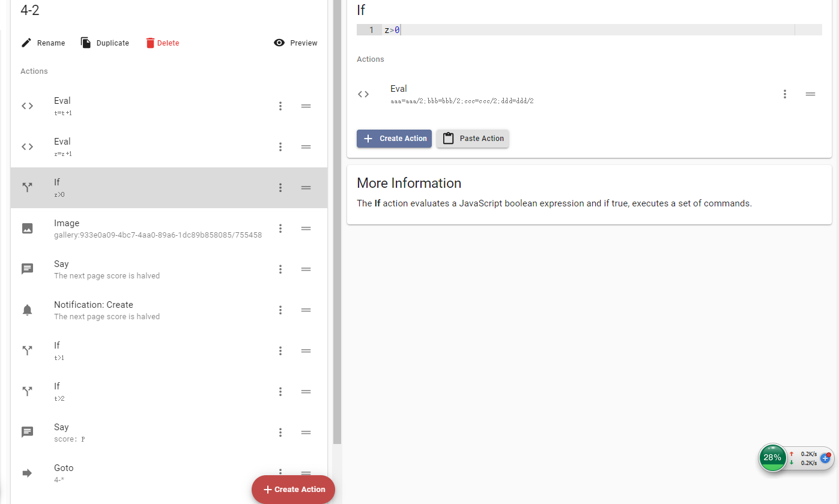
Task: Select the Goto 4-* action
Action: click(169, 473)
